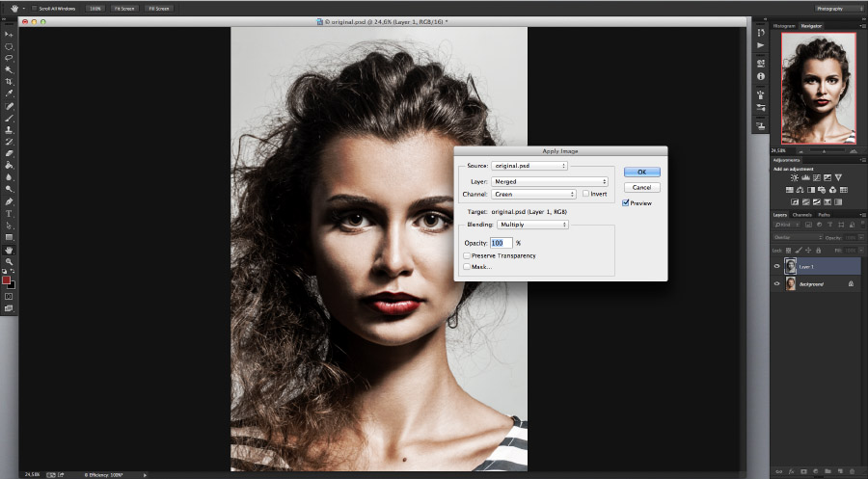Add a Color Balance adjustment
Viewport: 868px width, 479px height.
(x=800, y=190)
